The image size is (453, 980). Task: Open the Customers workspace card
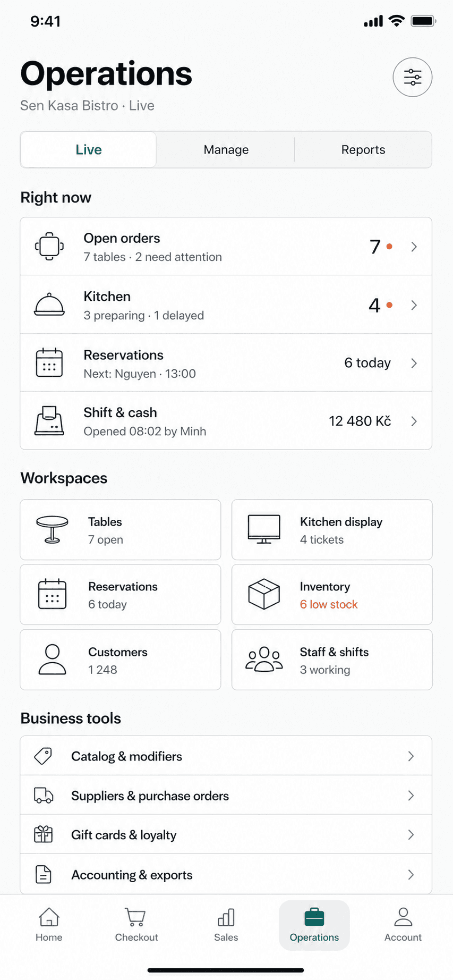[x=121, y=660]
